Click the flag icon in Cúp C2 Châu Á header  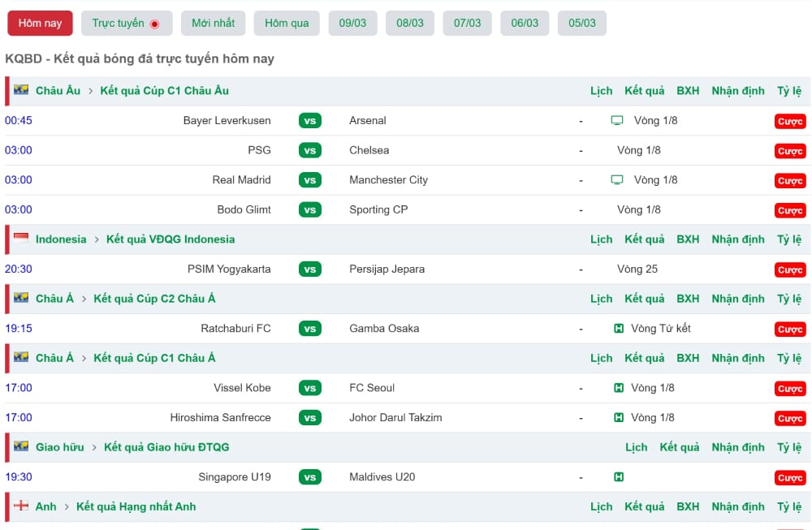[x=21, y=298]
